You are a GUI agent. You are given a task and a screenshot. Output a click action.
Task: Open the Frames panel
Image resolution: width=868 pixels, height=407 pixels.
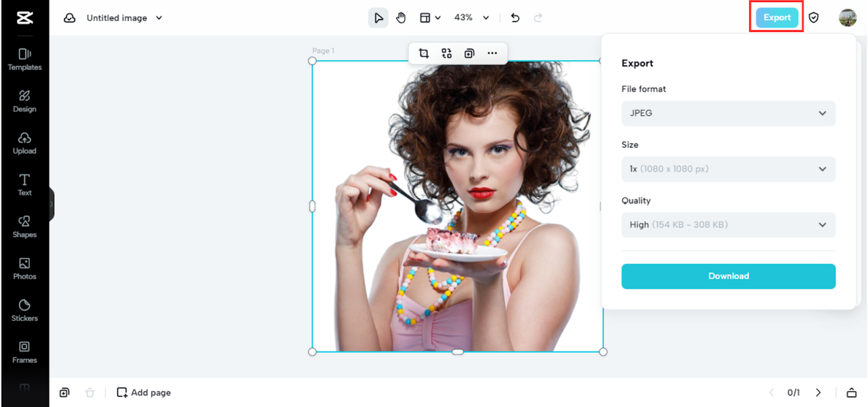click(24, 352)
